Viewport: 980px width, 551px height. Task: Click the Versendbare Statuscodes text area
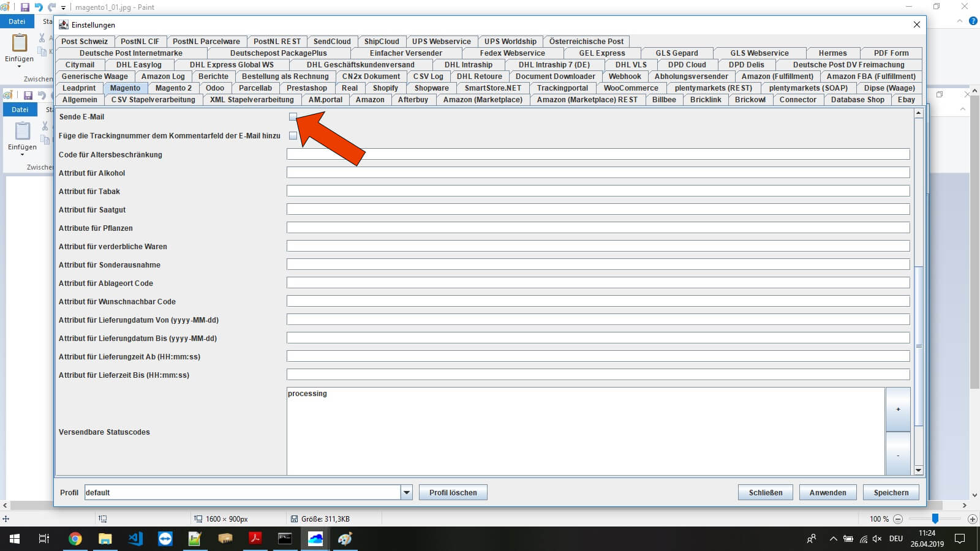586,431
